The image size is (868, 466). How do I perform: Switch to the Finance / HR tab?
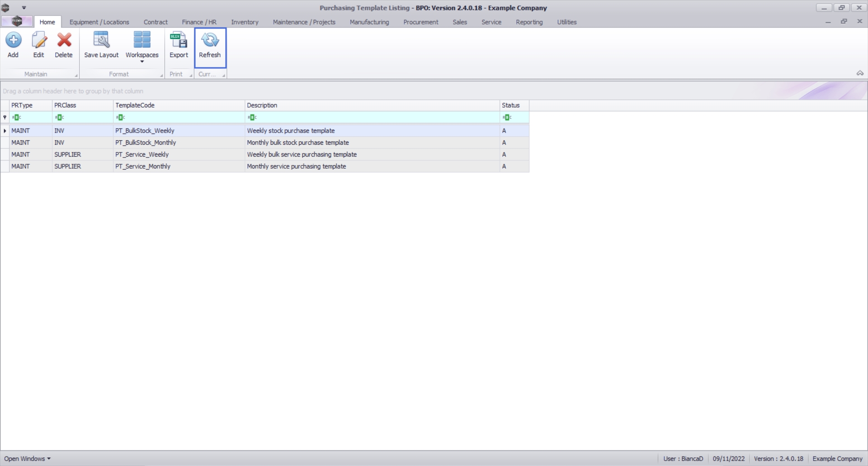point(199,22)
